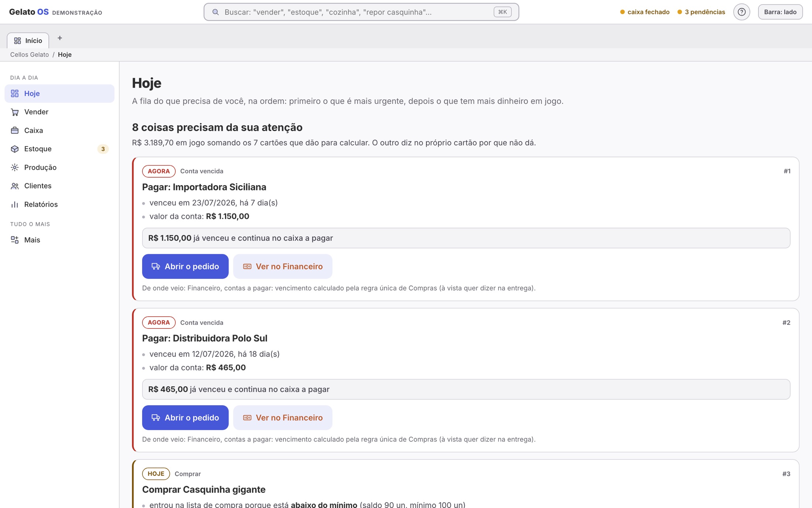Open Estoque in the sidebar
Viewport: 812px width, 508px height.
point(59,149)
